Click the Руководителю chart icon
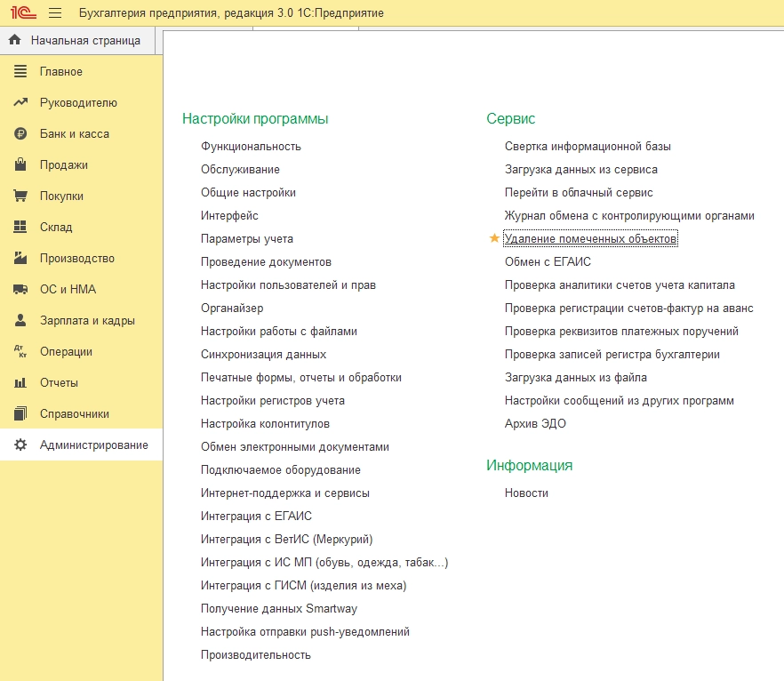 (20, 102)
